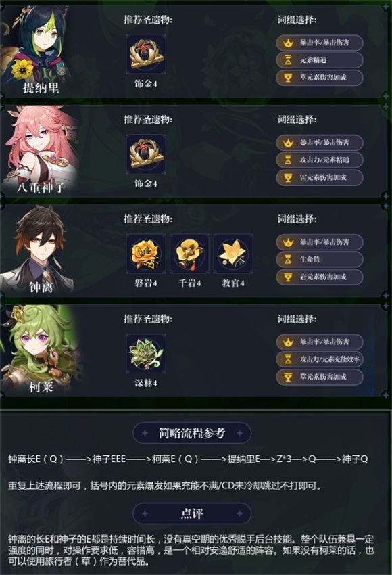392x575 pixels.
Task: Select the 千岩4 artifact flower icon
Action: point(189,254)
